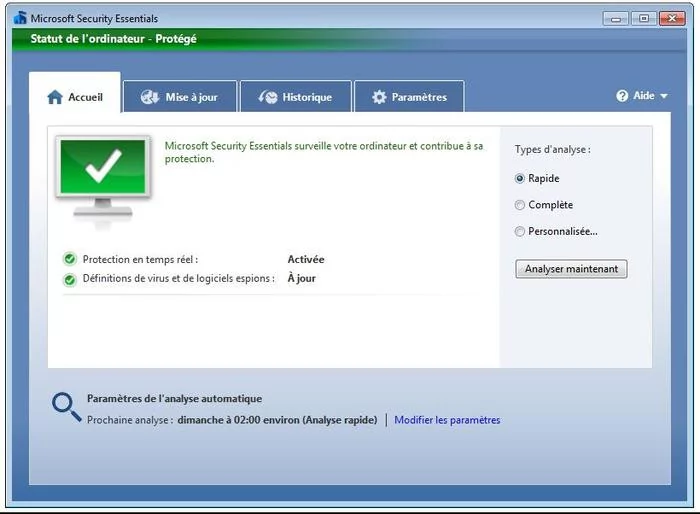Open the Mise à jour tab
Viewport: 700px width, 514px height.
click(x=180, y=96)
